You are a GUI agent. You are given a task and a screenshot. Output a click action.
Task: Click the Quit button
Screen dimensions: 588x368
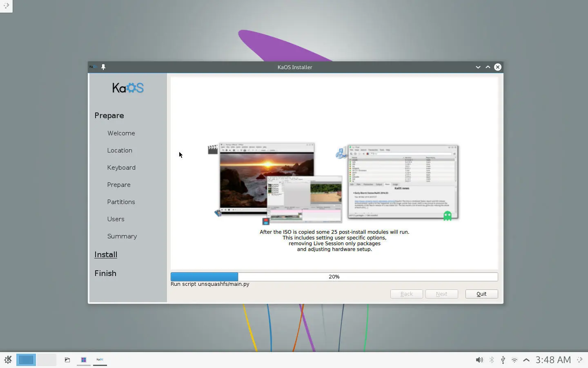tap(481, 294)
